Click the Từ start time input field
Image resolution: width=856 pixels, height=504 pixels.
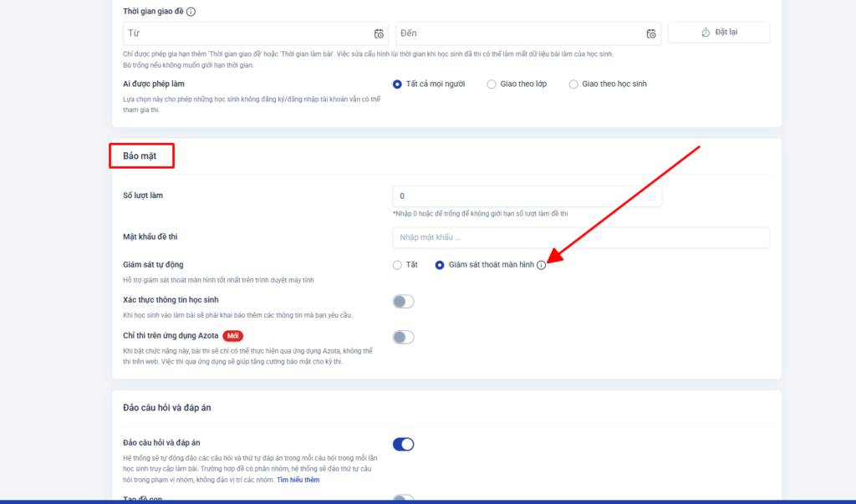[x=256, y=33]
